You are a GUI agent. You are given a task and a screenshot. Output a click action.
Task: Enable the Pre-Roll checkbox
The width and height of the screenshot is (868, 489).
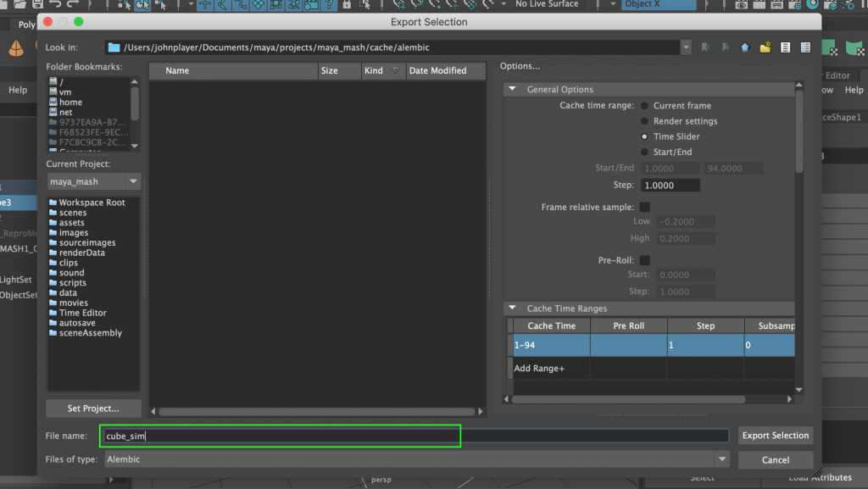tap(644, 259)
